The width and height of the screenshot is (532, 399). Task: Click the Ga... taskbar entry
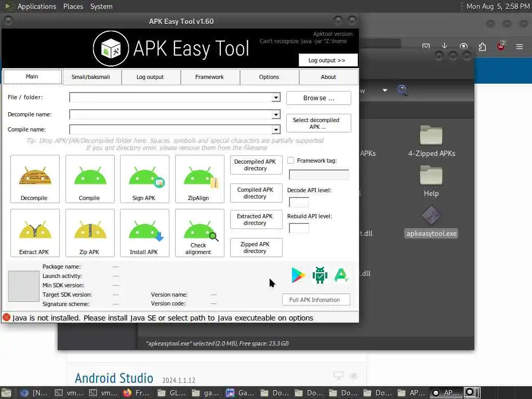240,393
